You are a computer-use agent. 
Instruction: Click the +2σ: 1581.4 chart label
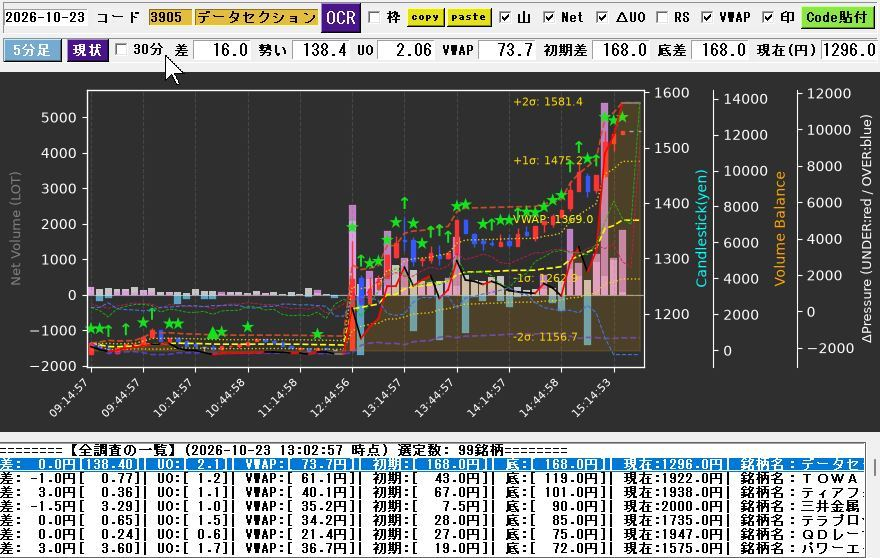tap(548, 102)
